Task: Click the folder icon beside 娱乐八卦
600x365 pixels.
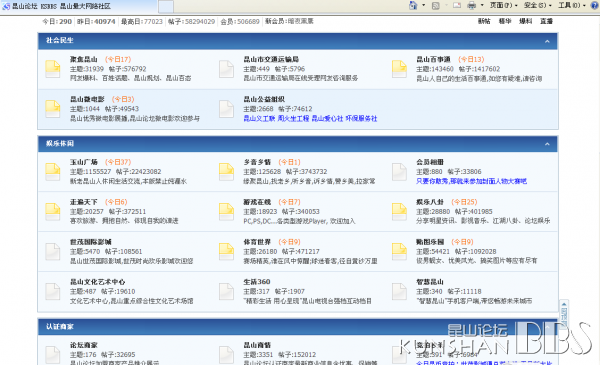Action: tap(399, 212)
